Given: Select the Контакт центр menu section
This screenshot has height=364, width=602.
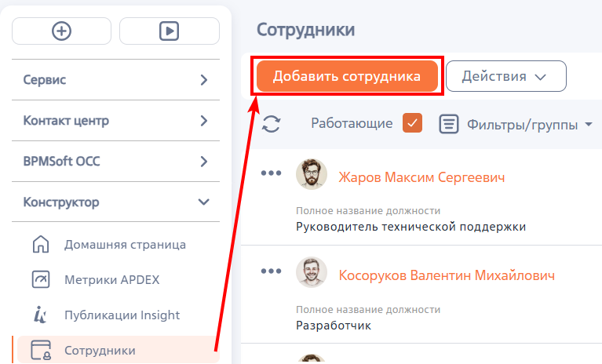Looking at the screenshot, I should click(x=115, y=121).
